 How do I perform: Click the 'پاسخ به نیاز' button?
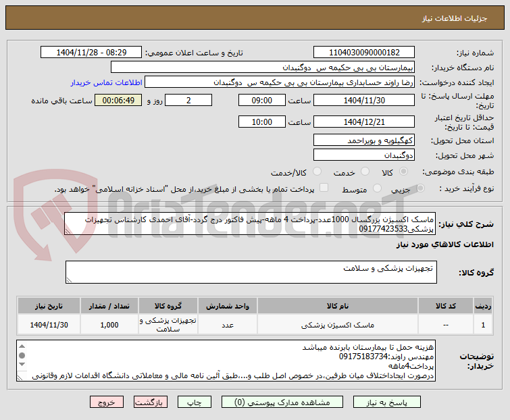387,402
